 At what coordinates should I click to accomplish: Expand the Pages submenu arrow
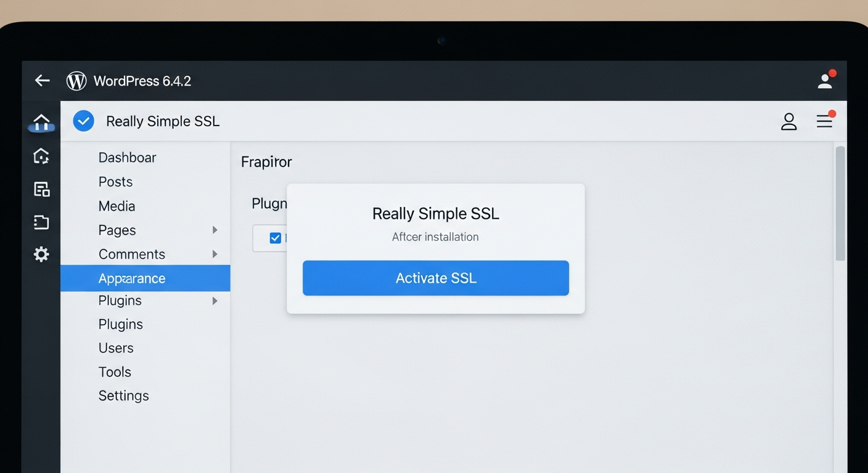pos(215,230)
